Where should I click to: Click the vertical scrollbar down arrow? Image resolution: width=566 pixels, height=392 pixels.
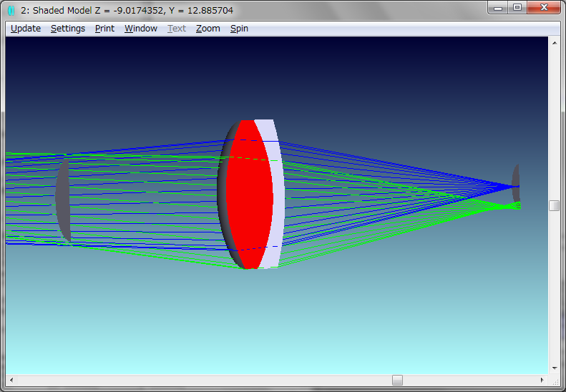[555, 368]
